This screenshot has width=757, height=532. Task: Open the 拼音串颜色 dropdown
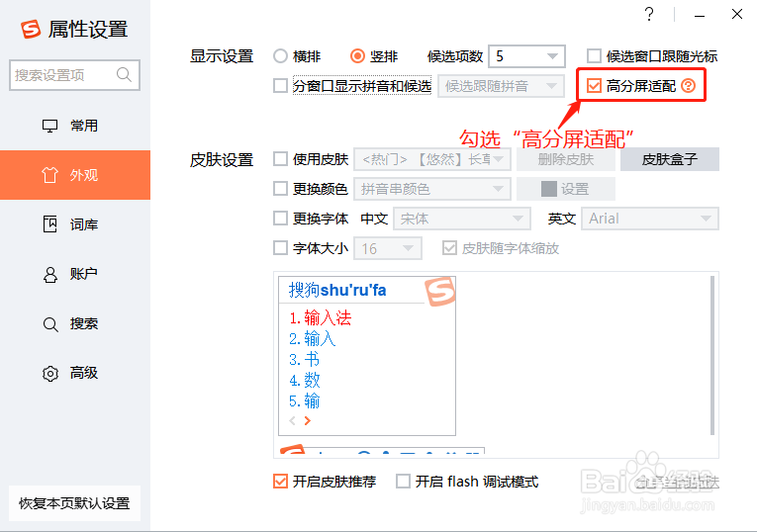tap(432, 189)
